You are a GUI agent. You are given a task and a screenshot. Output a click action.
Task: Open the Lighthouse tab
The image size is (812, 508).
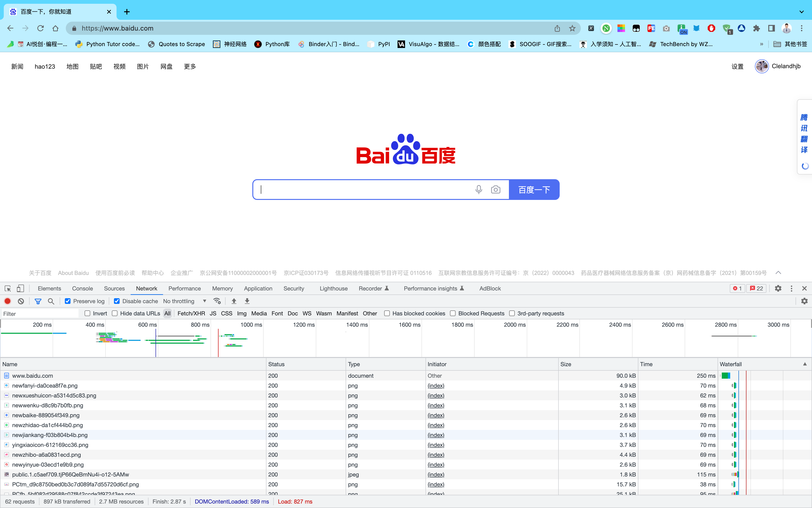334,288
